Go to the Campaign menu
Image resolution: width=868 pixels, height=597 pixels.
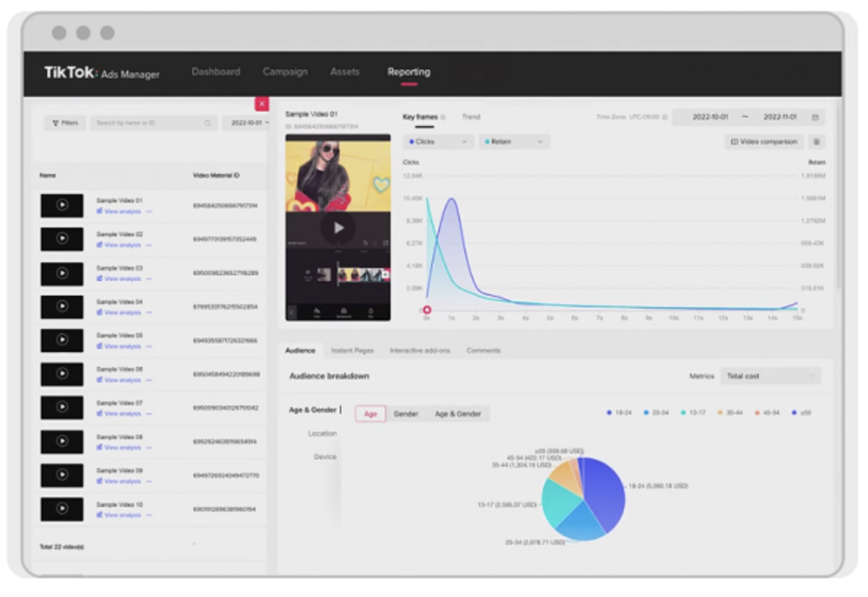[x=285, y=72]
